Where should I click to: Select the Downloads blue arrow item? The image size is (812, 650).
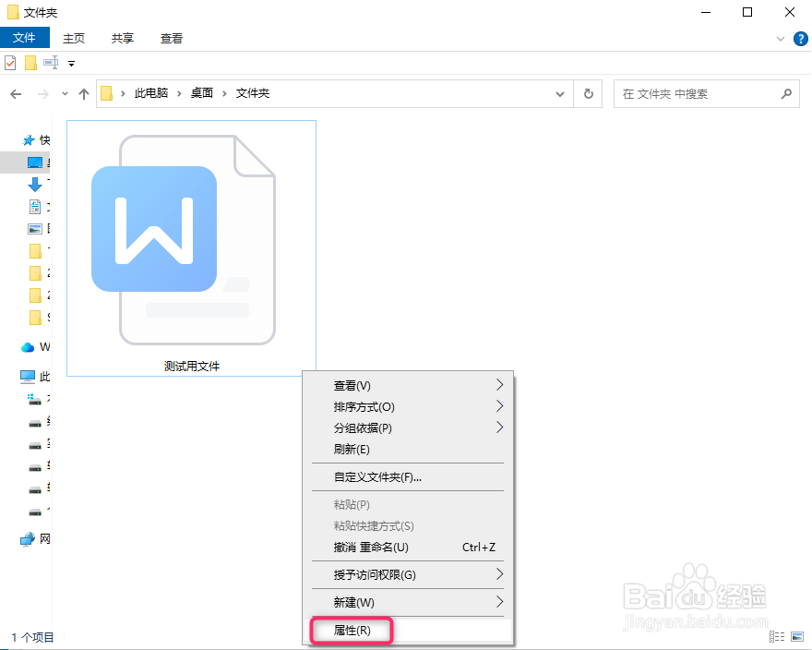click(35, 185)
